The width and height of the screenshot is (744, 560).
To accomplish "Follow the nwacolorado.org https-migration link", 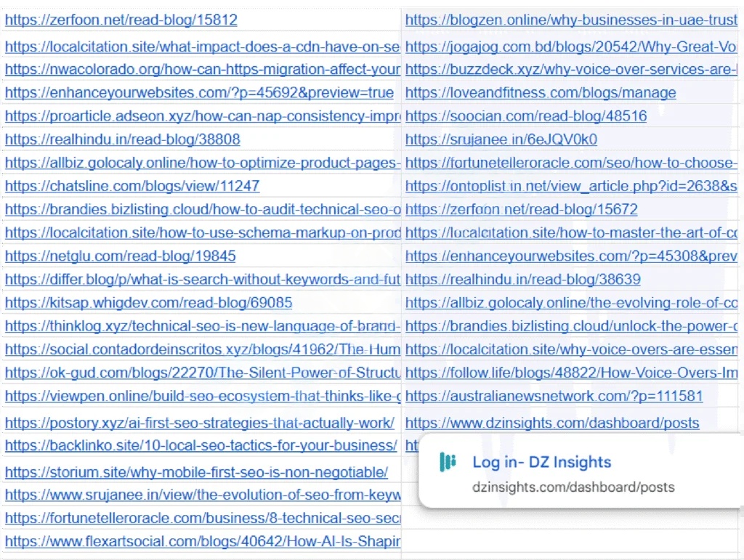I will 201,69.
